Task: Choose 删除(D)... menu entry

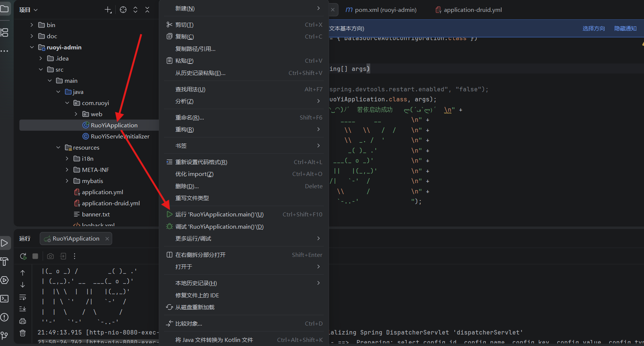Action: 244,186
